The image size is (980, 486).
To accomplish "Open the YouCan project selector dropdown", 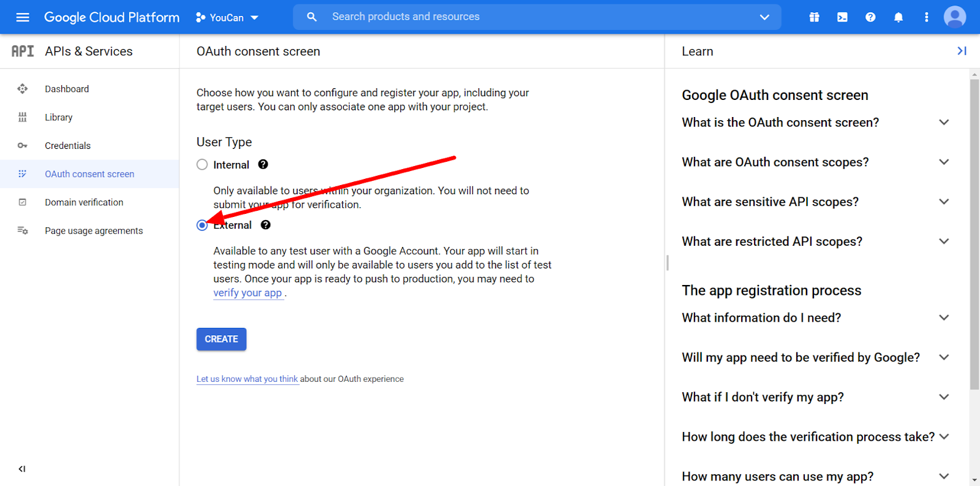I will (227, 18).
